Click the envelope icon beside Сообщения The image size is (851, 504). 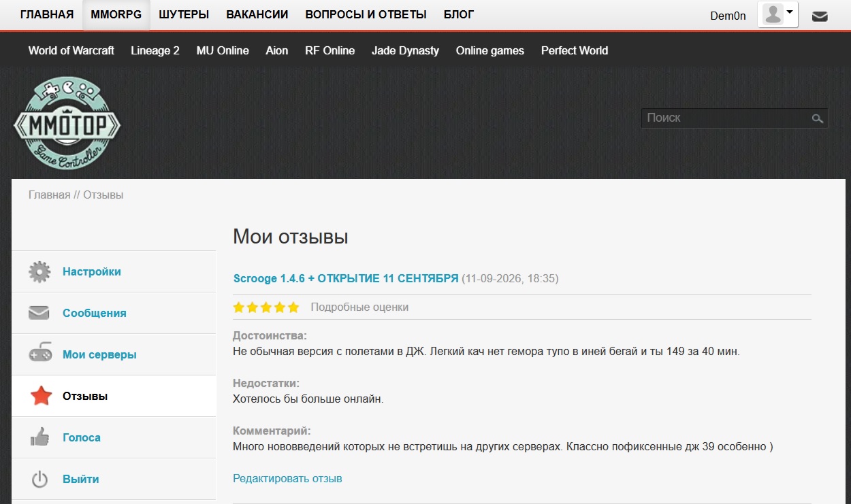point(39,314)
